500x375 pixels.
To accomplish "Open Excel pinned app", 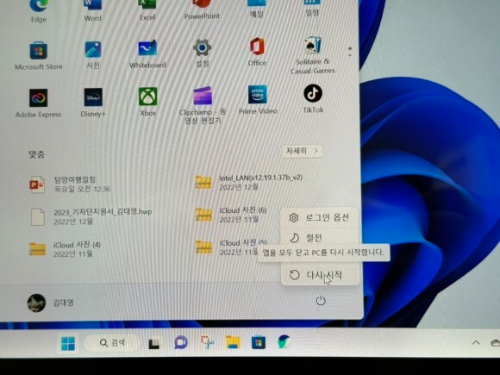I will (x=147, y=11).
